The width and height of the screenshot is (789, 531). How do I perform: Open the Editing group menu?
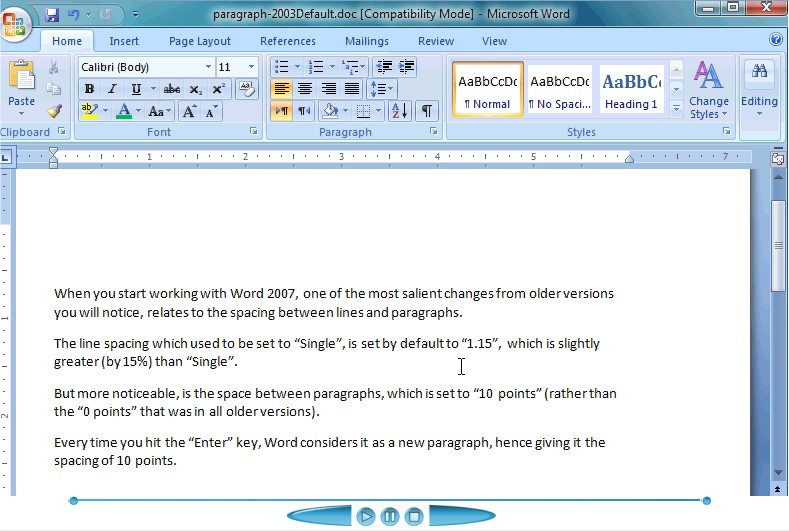(x=759, y=90)
